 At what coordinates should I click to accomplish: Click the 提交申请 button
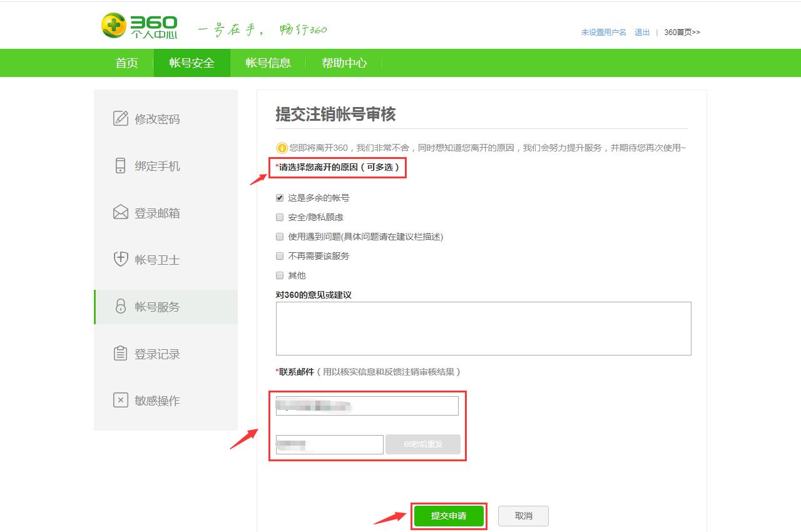coord(449,516)
